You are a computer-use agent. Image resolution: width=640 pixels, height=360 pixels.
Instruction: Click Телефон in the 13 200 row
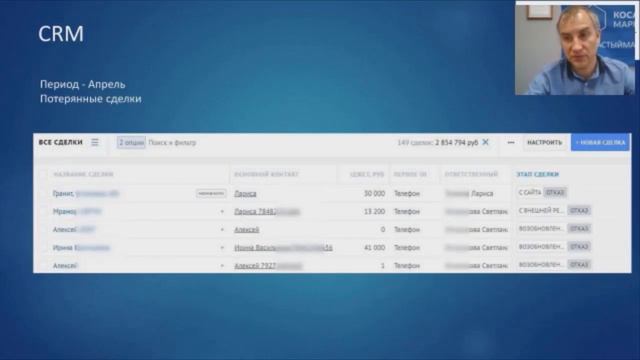(x=407, y=211)
